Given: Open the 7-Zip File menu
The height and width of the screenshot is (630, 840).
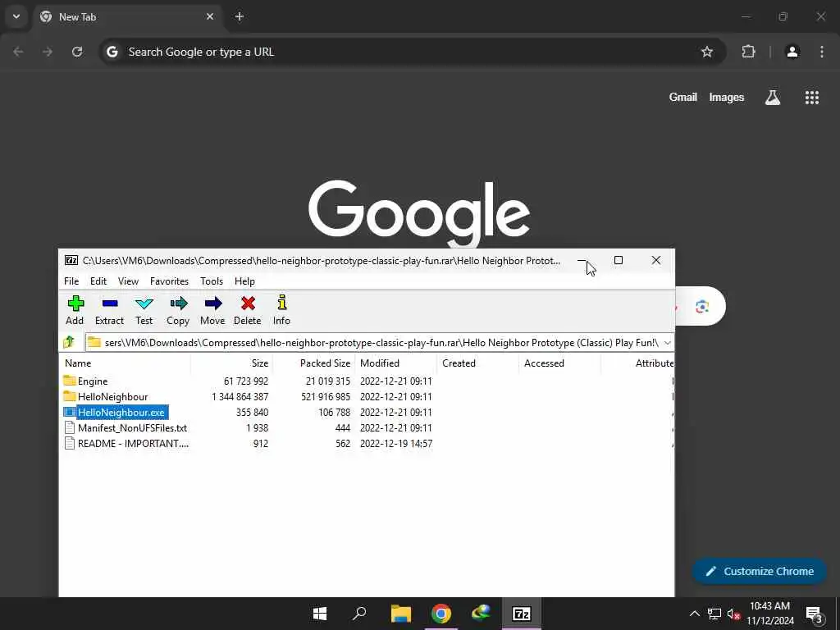Looking at the screenshot, I should [x=71, y=281].
